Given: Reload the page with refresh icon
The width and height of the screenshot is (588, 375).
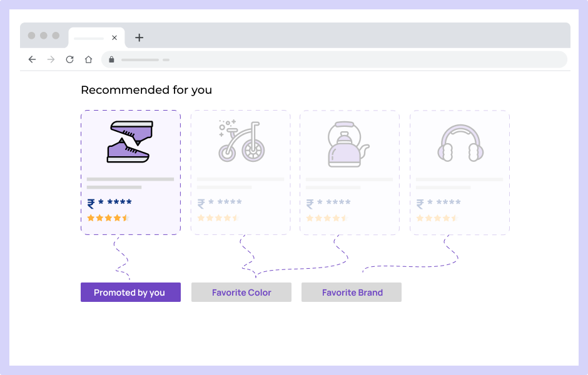Looking at the screenshot, I should coord(70,59).
